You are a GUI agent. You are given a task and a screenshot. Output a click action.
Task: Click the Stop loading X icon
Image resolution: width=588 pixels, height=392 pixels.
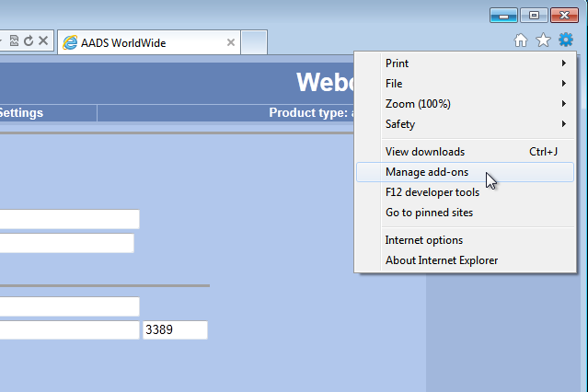pyautogui.click(x=43, y=41)
